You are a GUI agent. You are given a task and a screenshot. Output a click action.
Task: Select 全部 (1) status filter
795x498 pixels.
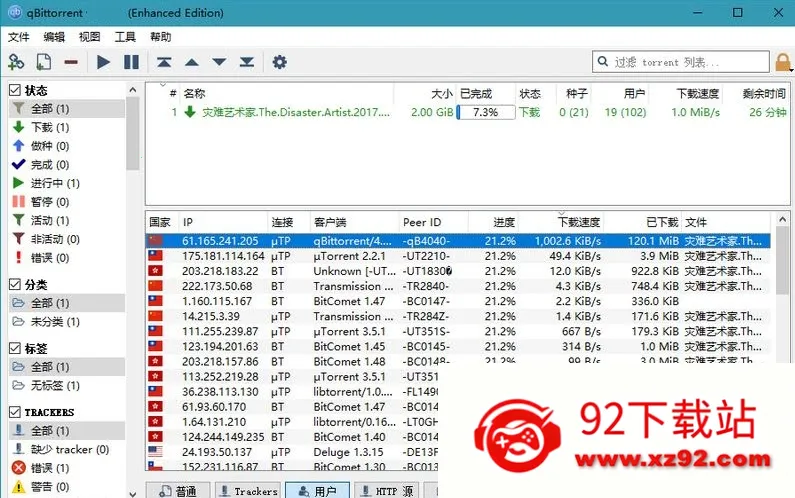pyautogui.click(x=66, y=109)
